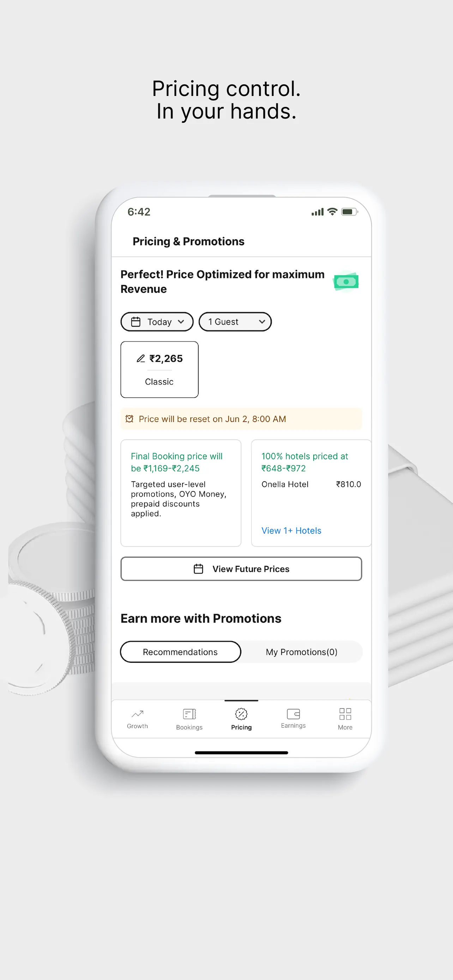Tap the calendar icon inside the Today chip
This screenshot has width=453, height=980.
(136, 321)
